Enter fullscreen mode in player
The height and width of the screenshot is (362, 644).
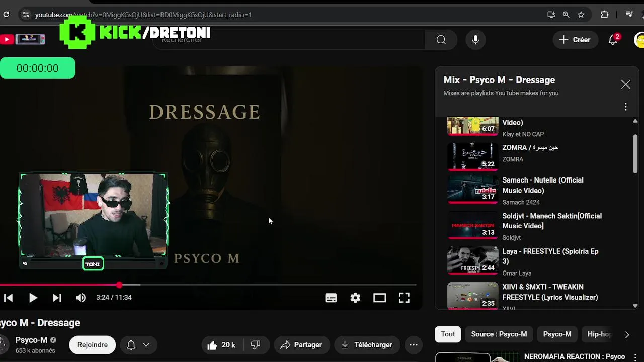tap(404, 298)
